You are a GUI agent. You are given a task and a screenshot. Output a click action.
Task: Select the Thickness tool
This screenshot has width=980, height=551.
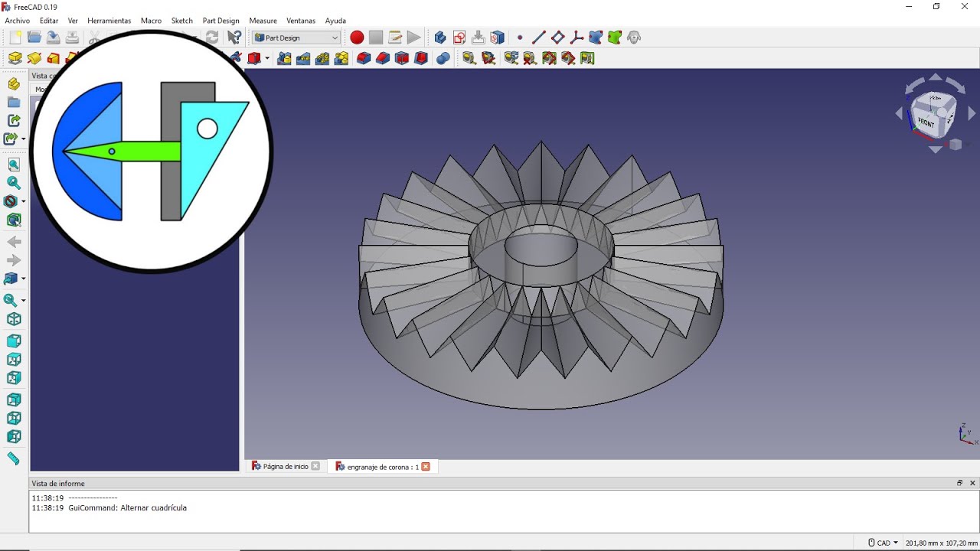coord(420,58)
